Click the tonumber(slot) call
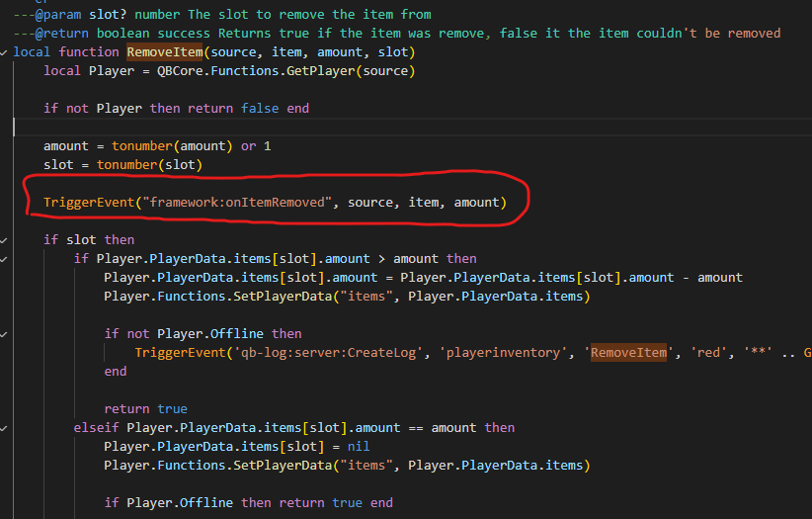The width and height of the screenshot is (812, 519). pos(149,165)
